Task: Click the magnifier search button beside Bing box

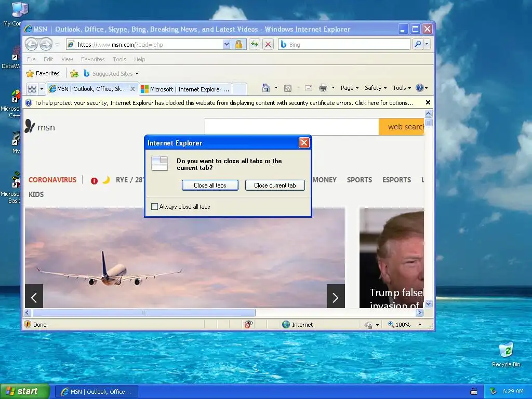Action: point(418,45)
